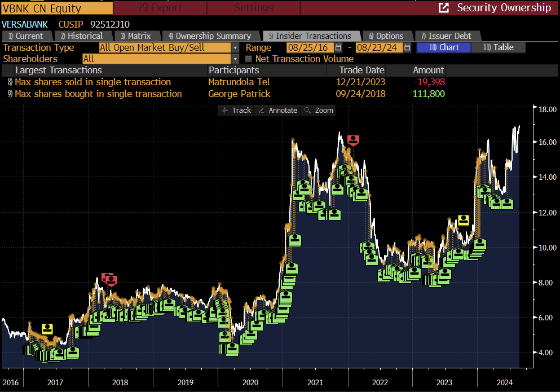Click the red sell marker in early 2018
560x392 pixels.
pyautogui.click(x=111, y=280)
